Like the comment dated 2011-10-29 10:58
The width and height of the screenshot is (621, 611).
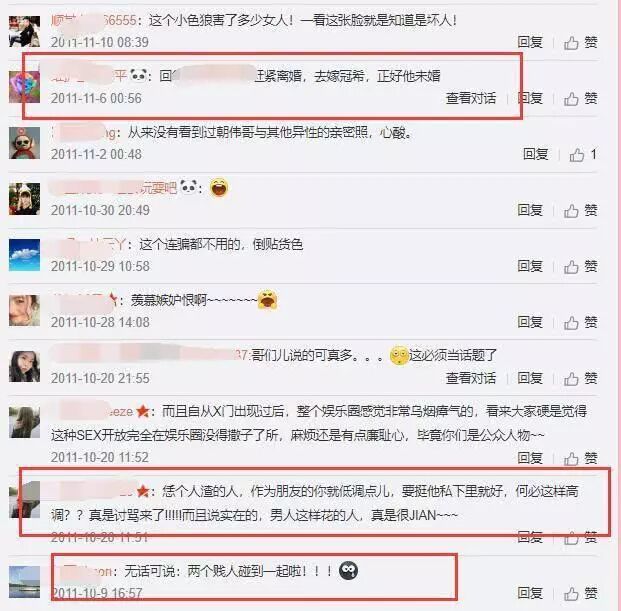tap(581, 266)
